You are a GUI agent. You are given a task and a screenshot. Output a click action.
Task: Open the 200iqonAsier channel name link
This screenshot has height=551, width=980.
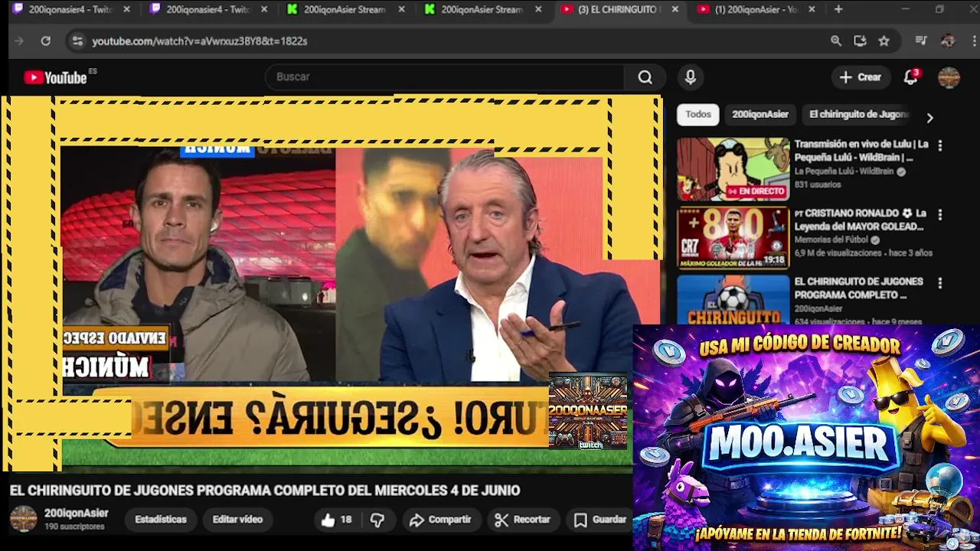[77, 514]
